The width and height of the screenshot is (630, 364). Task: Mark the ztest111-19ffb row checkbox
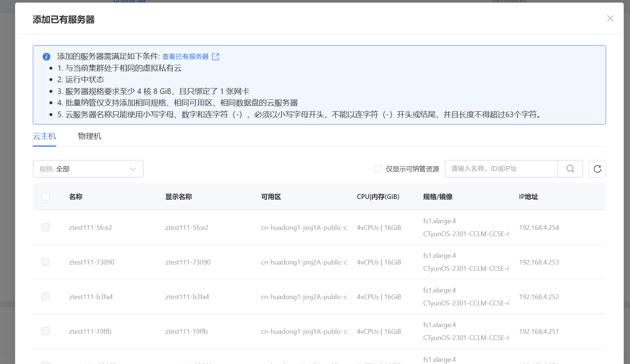click(x=46, y=331)
